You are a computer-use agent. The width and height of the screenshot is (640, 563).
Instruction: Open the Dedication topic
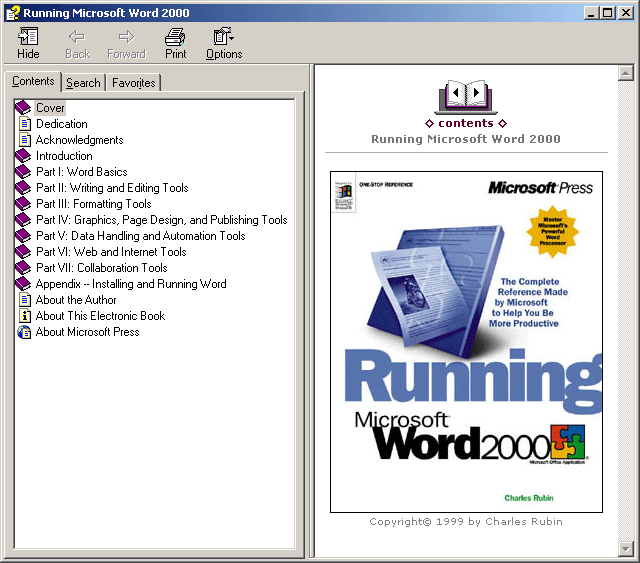62,124
